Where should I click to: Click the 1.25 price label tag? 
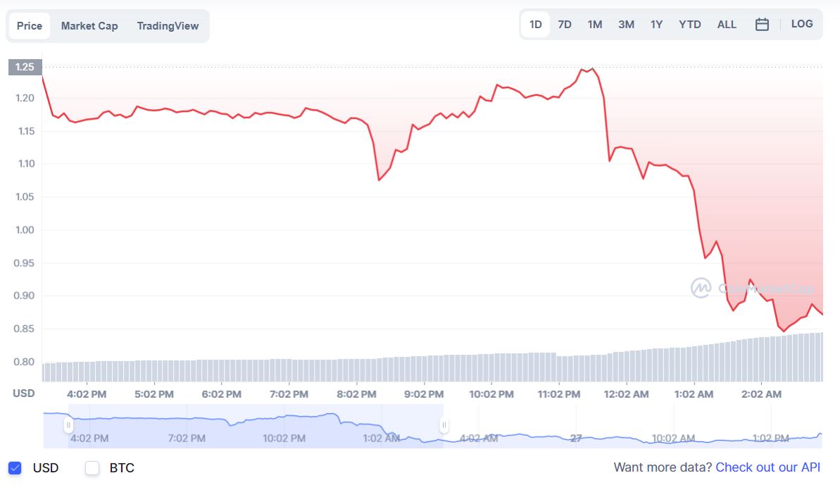[25, 67]
